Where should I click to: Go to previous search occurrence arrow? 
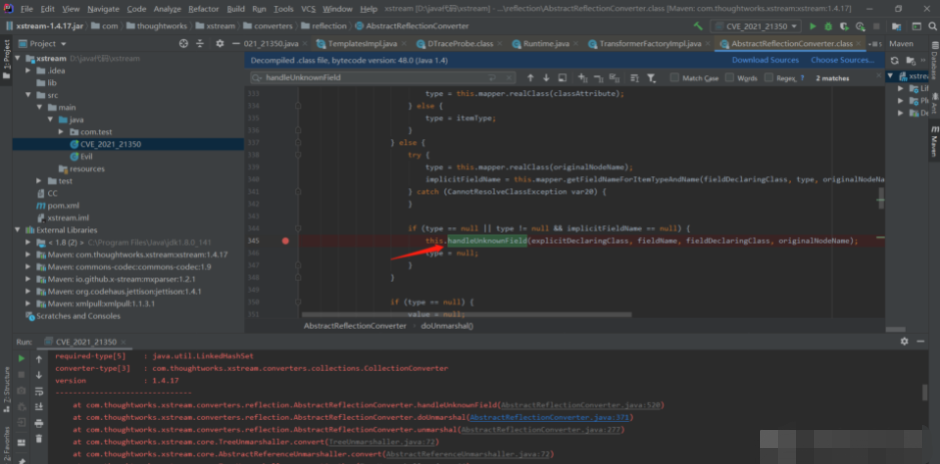(x=529, y=77)
